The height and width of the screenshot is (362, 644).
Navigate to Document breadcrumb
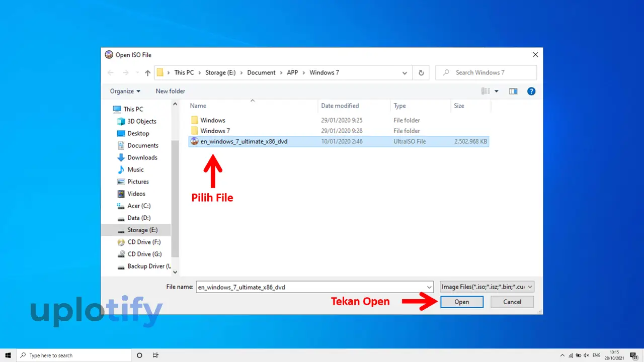click(261, 73)
